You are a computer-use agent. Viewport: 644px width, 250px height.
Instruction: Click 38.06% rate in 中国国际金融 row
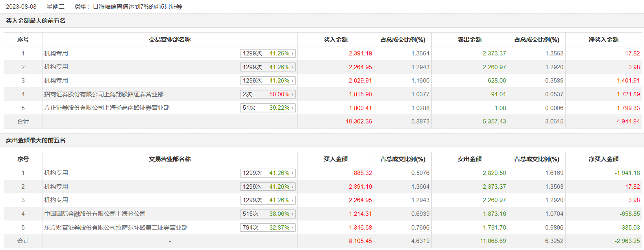click(279, 214)
